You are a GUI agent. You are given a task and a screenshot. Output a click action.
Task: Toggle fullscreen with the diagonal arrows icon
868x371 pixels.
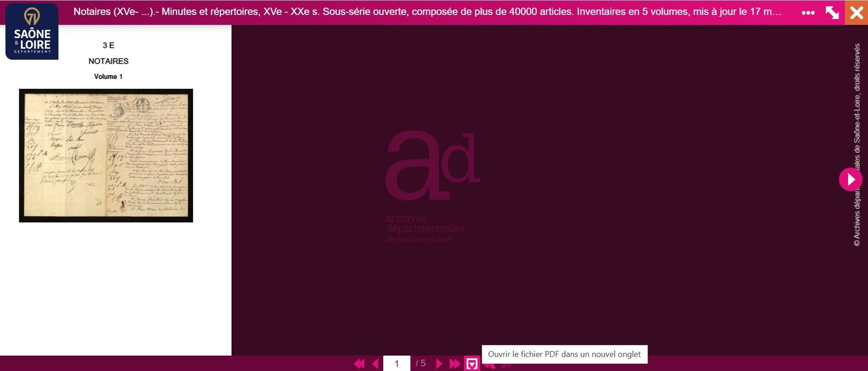click(x=832, y=13)
